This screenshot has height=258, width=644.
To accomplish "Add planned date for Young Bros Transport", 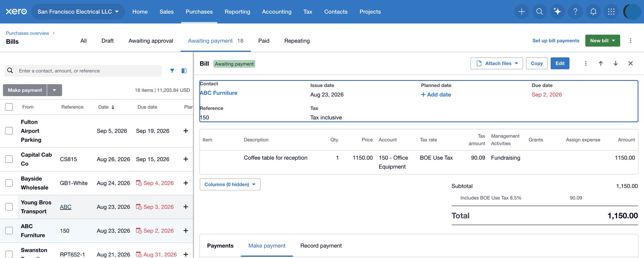I will click(x=186, y=207).
